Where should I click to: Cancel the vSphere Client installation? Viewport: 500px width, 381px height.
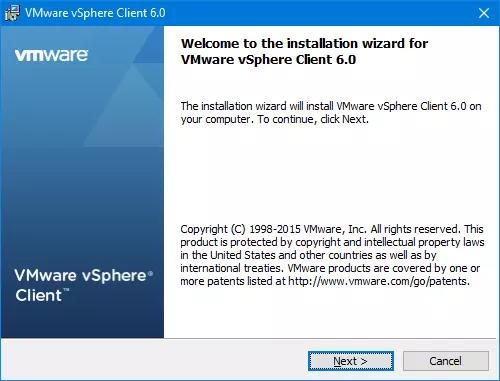click(446, 361)
